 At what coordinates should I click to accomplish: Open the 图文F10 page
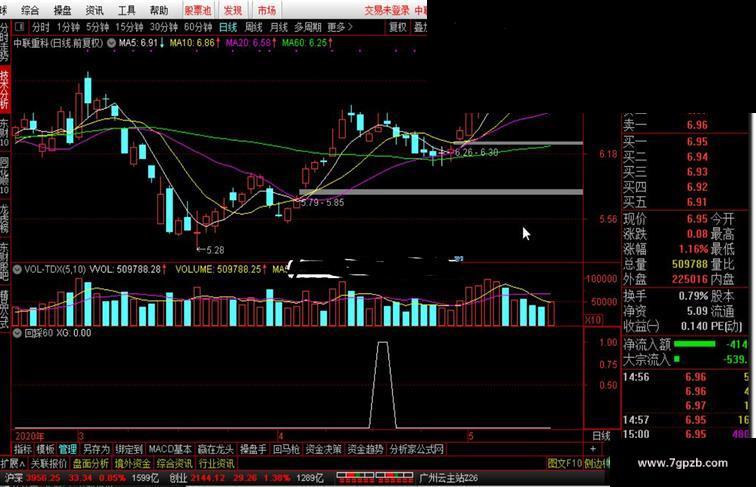click(565, 464)
